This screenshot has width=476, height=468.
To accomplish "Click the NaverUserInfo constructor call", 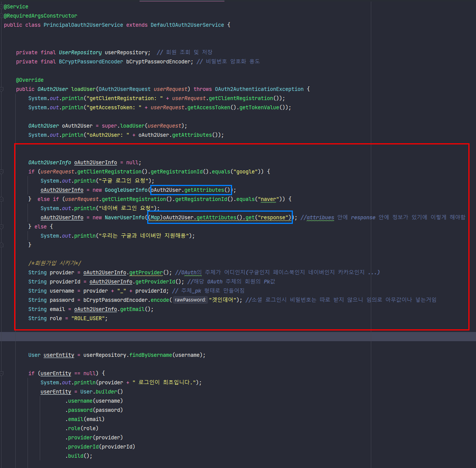I will pos(125,217).
